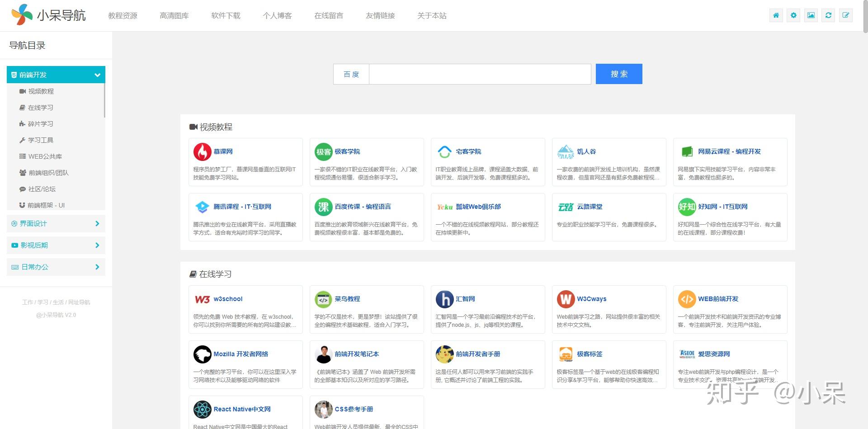Image resolution: width=868 pixels, height=429 pixels.
Task: Click the 宅客学院 house icon
Action: [x=445, y=152]
